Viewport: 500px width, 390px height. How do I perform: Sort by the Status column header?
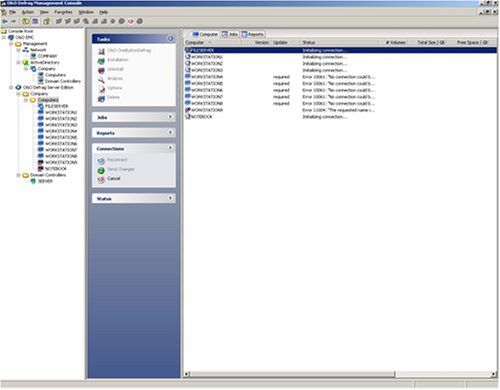pyautogui.click(x=339, y=43)
